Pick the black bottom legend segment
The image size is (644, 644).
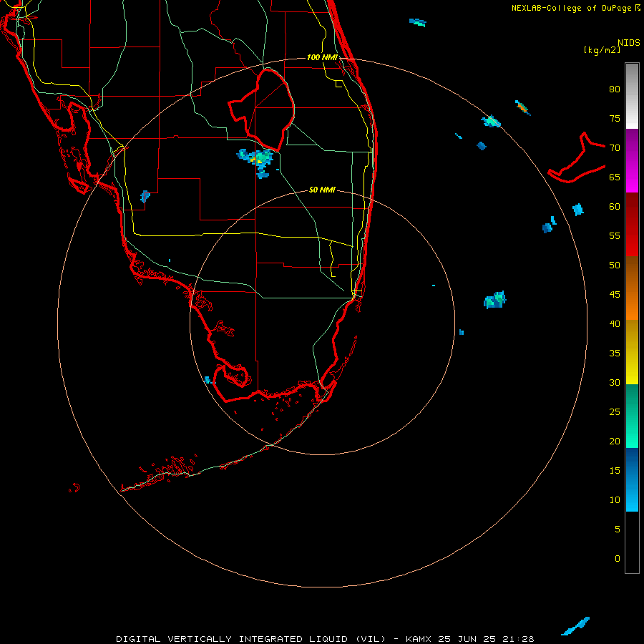point(632,542)
